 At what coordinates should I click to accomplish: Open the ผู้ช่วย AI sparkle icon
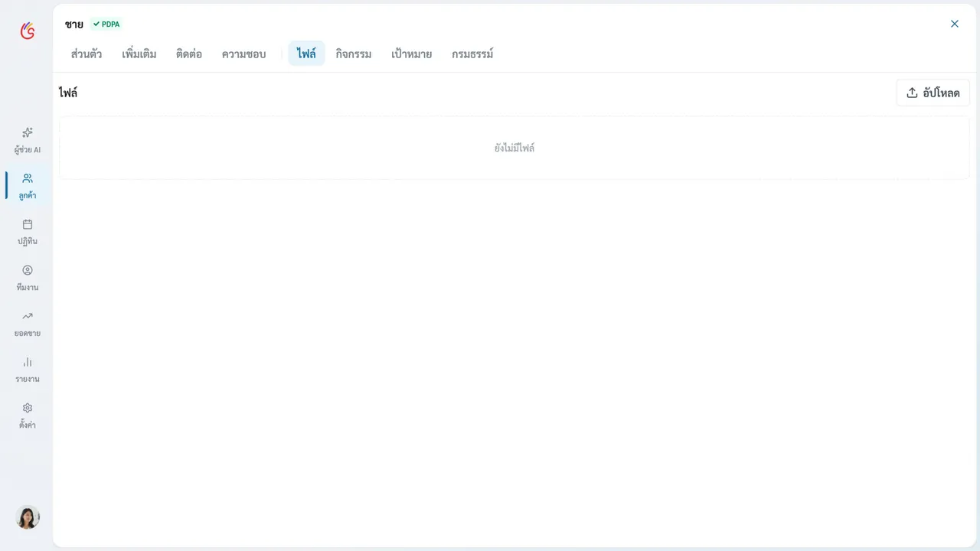point(28,132)
